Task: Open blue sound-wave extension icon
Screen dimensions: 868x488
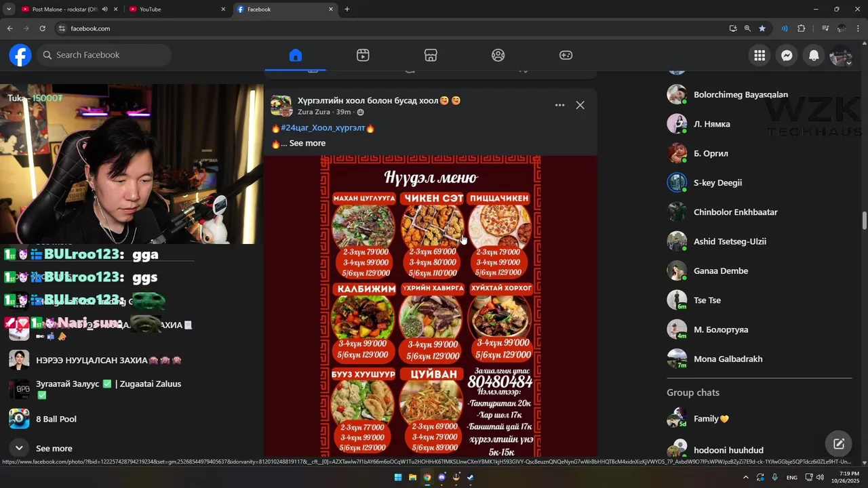Action: [785, 28]
